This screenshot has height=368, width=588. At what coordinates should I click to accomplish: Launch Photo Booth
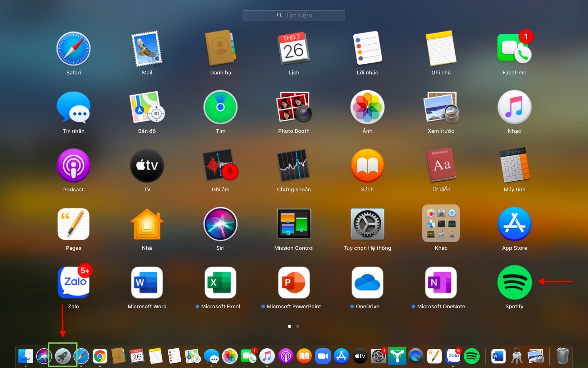(x=294, y=107)
